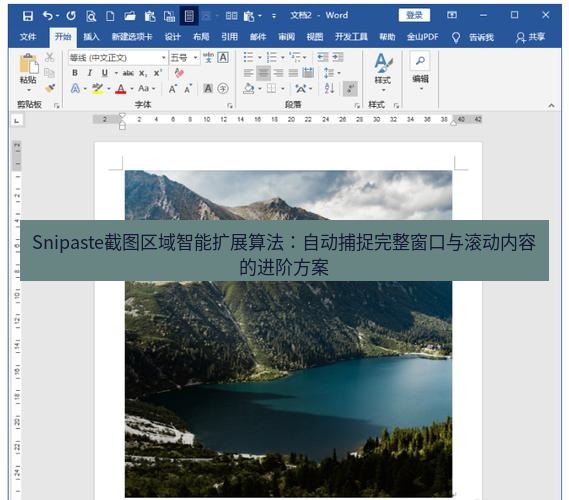This screenshot has width=569, height=500.
Task: Copy selection to clipboard
Action: (49, 73)
